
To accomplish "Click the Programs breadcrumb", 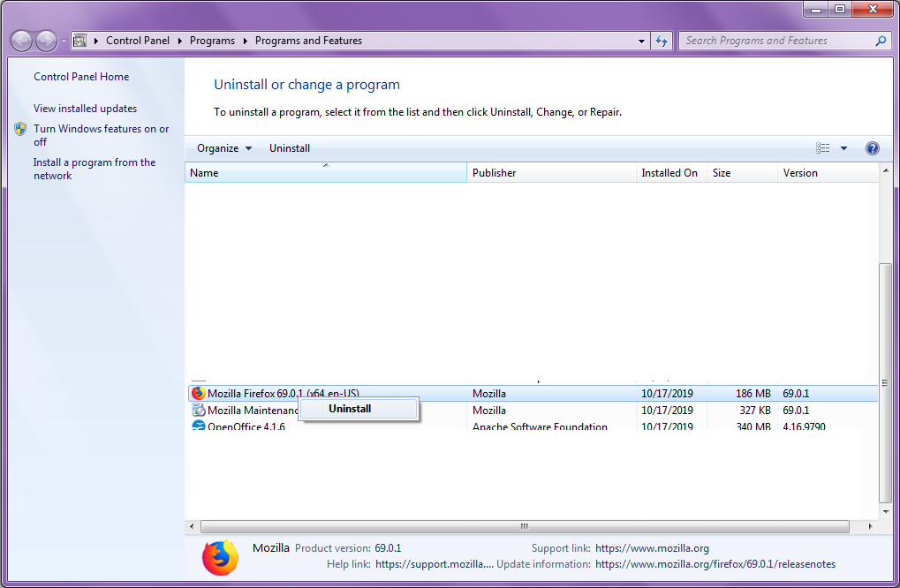I will tap(212, 41).
